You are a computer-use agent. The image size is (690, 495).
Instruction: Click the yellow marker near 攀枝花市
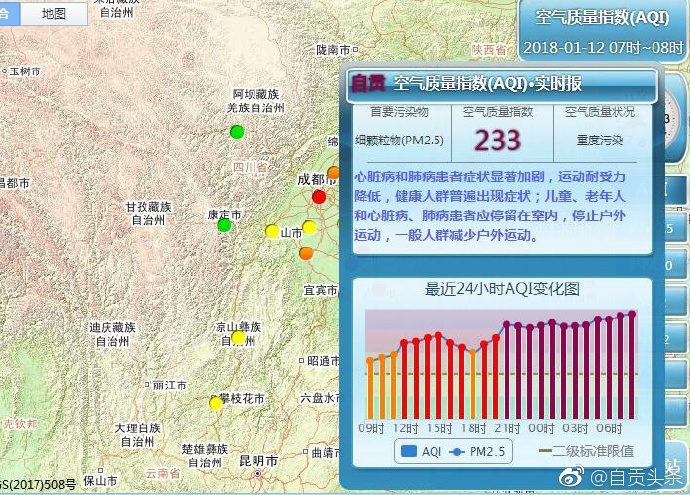click(216, 404)
